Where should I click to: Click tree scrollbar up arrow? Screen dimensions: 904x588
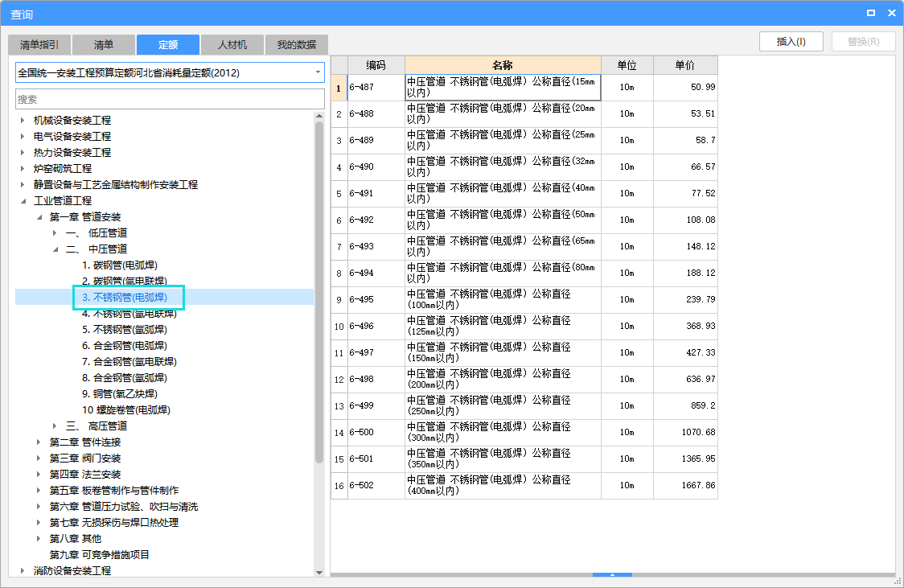(319, 116)
